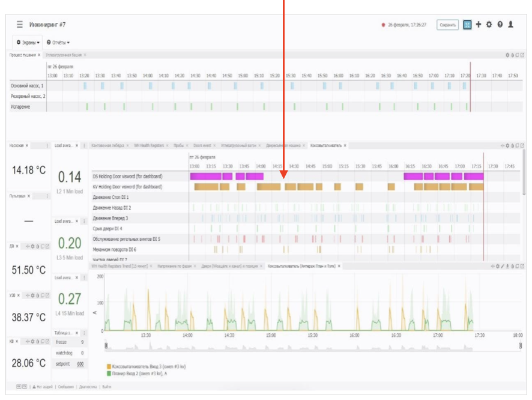
Task: Switch to the WH Health Registers tab
Action: point(148,145)
